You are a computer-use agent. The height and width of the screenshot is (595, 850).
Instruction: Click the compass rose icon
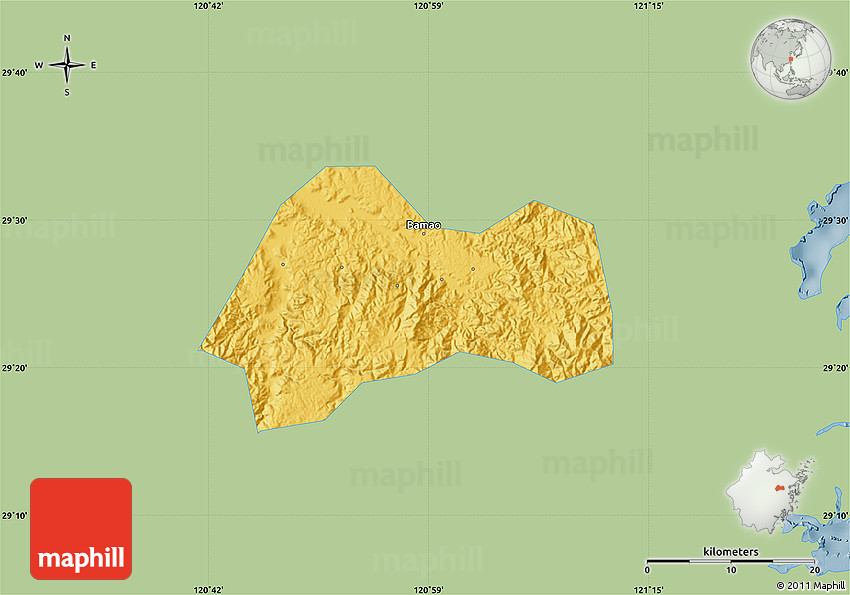[x=67, y=66]
